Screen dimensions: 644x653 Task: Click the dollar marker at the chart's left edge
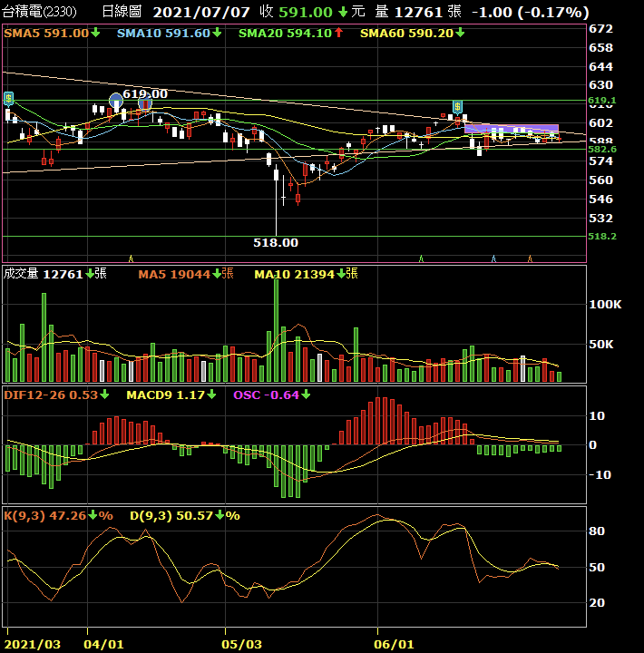(x=8, y=99)
